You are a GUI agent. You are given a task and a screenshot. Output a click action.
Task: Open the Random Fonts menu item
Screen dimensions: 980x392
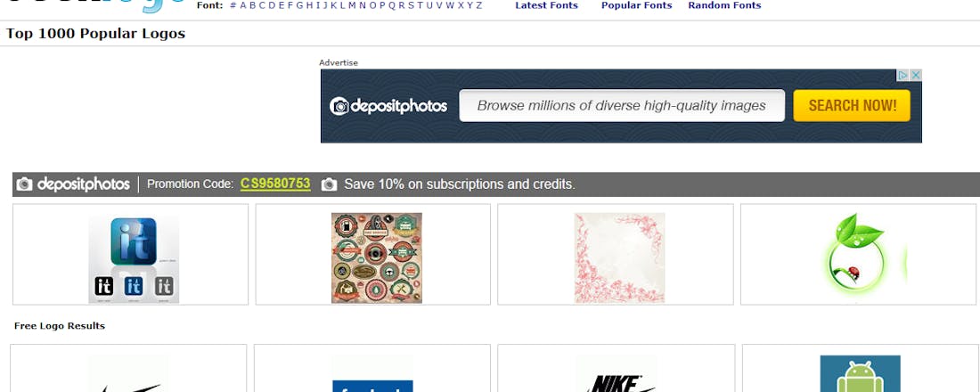(724, 5)
